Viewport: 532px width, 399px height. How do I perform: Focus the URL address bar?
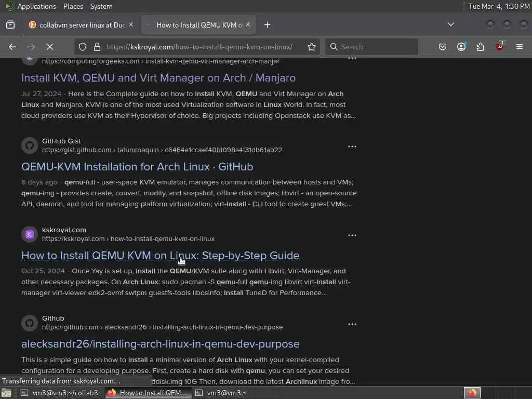(x=199, y=47)
